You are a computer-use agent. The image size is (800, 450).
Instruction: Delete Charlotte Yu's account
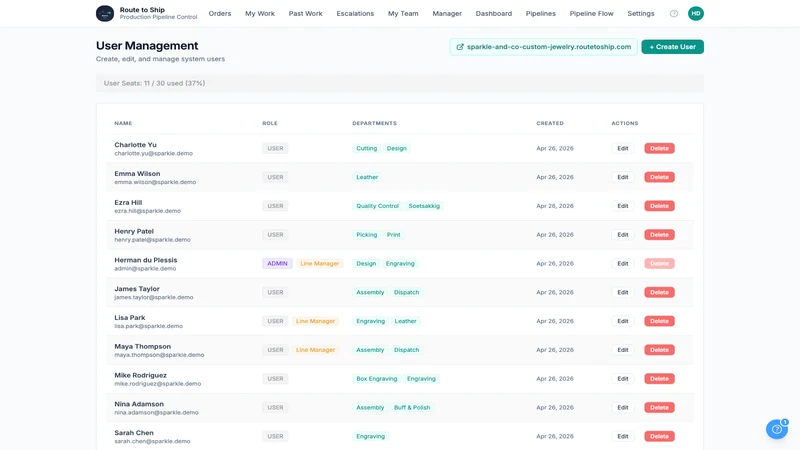click(659, 148)
